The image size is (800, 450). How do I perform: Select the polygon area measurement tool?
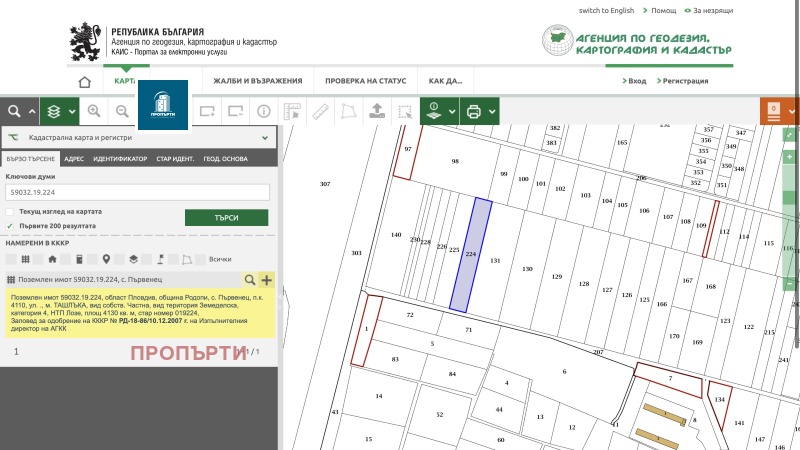[x=348, y=111]
